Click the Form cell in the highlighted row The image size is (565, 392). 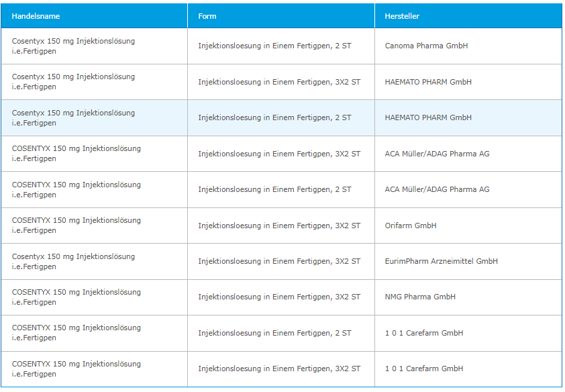pyautogui.click(x=274, y=117)
